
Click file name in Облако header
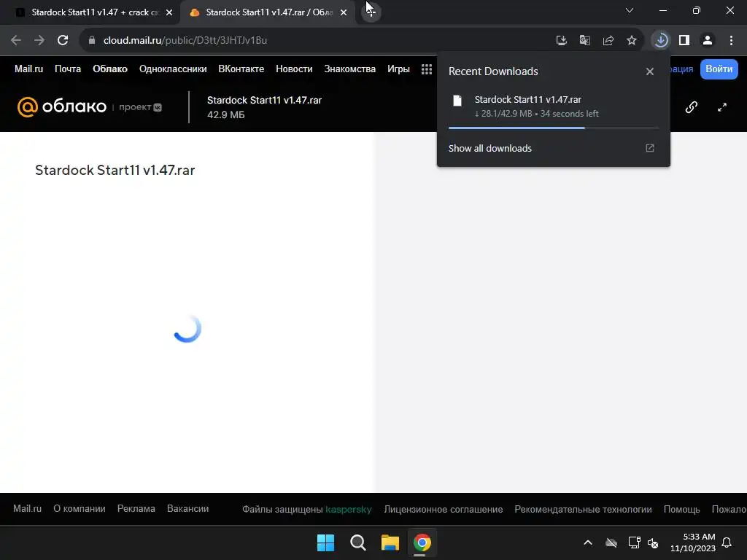[264, 100]
